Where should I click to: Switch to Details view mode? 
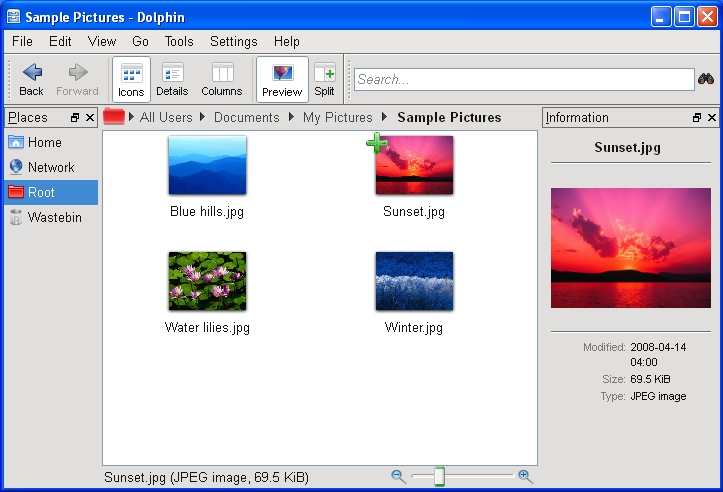[172, 79]
